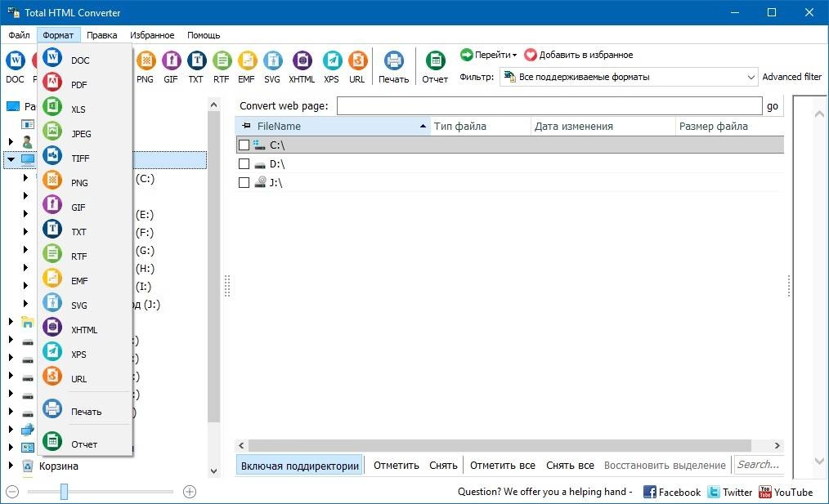This screenshot has width=829, height=504.
Task: Click the XPS icon in the Формат menu
Action: point(52,351)
